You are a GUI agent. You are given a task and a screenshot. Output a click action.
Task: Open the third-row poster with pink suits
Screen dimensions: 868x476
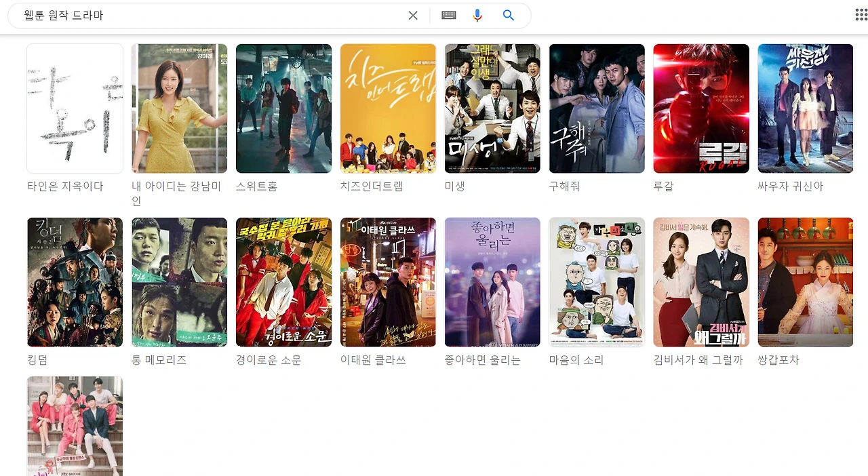click(x=75, y=426)
